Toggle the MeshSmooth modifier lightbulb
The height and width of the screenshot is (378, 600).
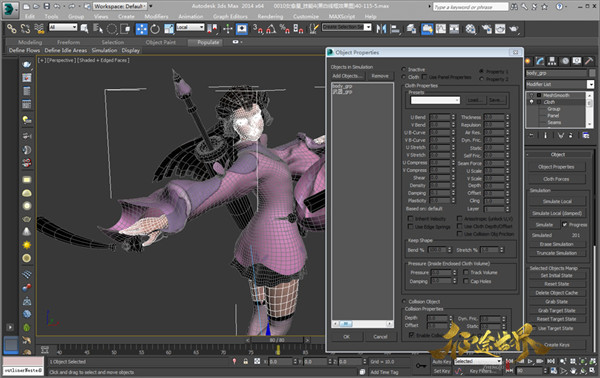point(531,95)
